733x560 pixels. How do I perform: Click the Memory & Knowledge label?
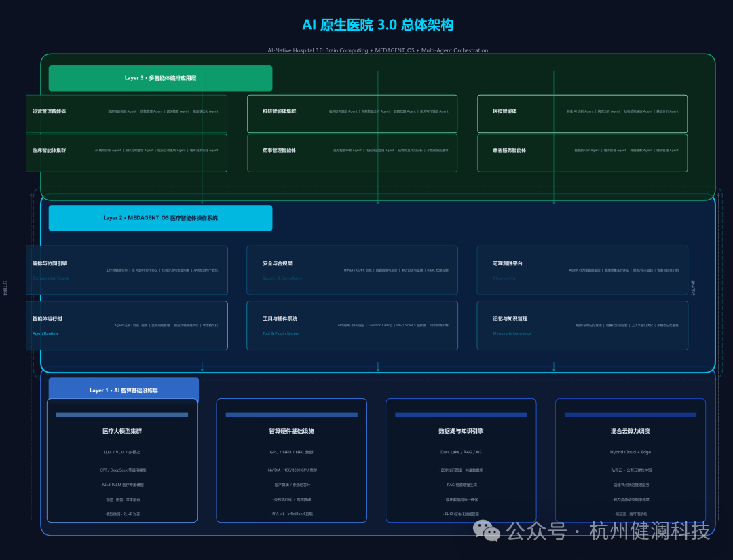tap(512, 333)
